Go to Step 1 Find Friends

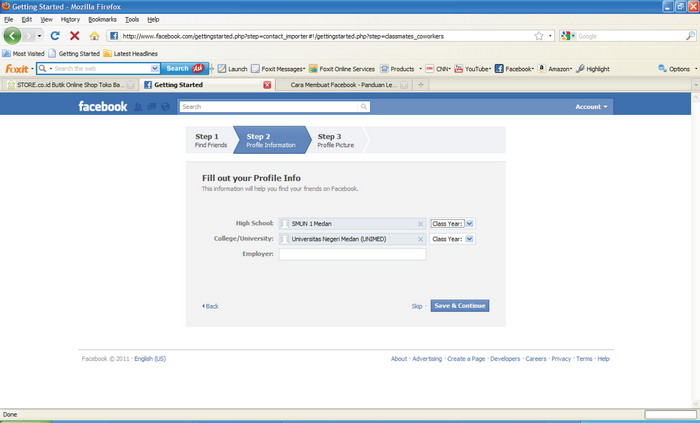(210, 140)
